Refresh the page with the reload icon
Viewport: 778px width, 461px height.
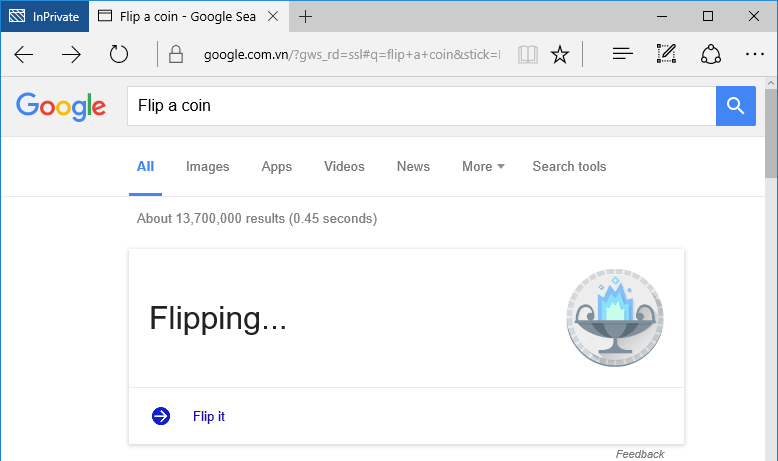click(x=119, y=54)
